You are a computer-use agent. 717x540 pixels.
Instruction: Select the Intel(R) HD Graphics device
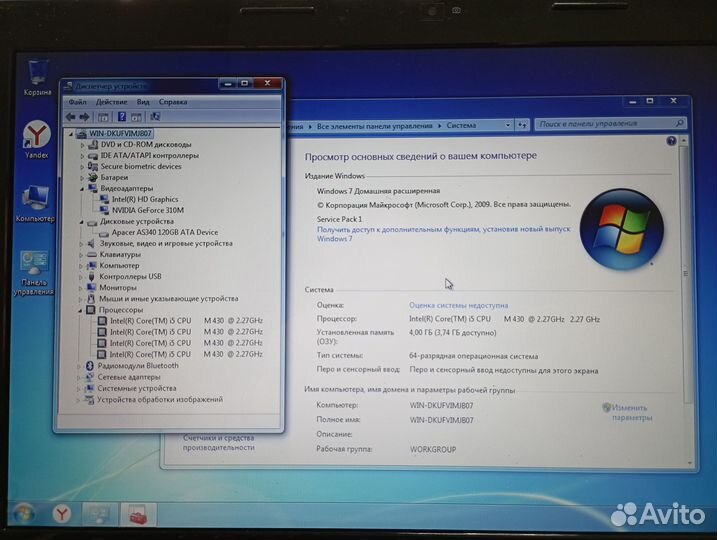(145, 199)
